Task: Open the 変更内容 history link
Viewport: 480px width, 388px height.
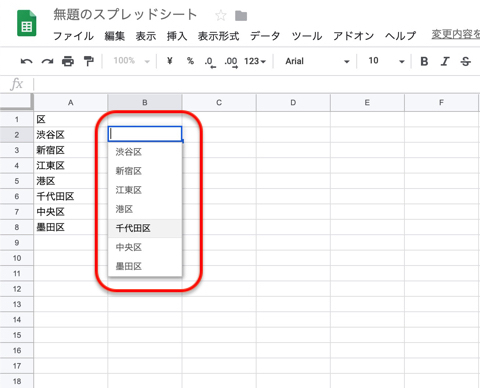Action: click(x=456, y=34)
